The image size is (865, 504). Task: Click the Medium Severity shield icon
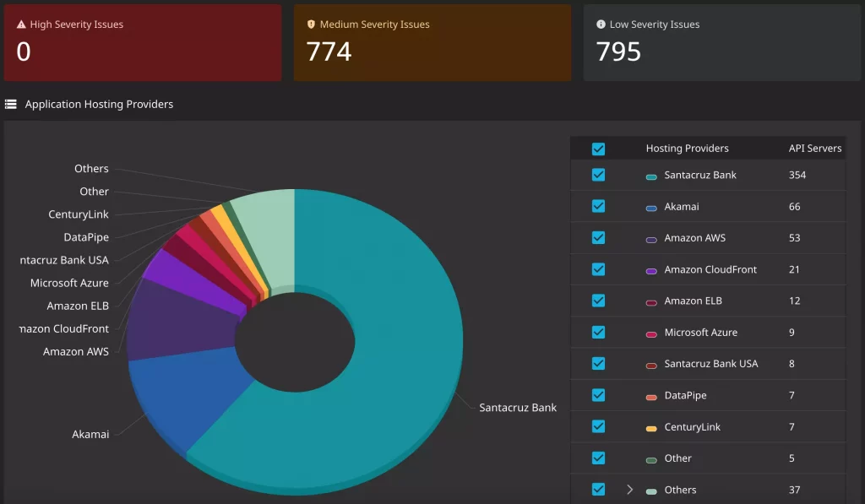[x=311, y=24]
